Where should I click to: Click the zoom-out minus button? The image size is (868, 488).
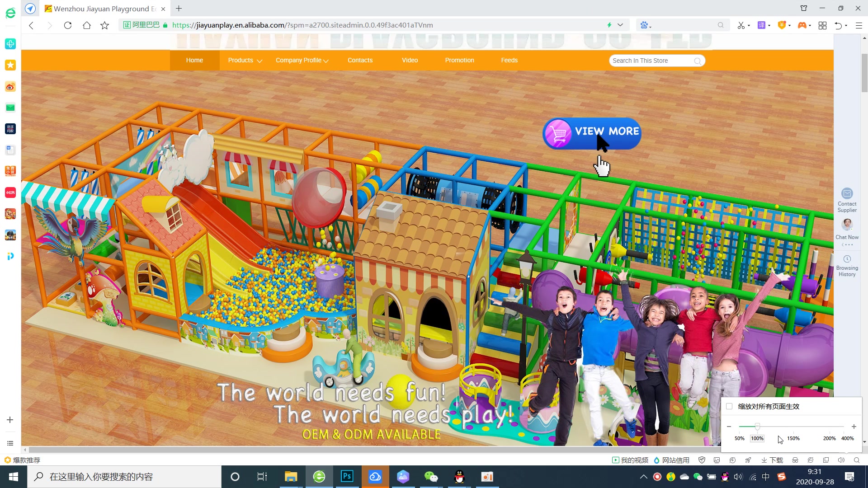729,427
